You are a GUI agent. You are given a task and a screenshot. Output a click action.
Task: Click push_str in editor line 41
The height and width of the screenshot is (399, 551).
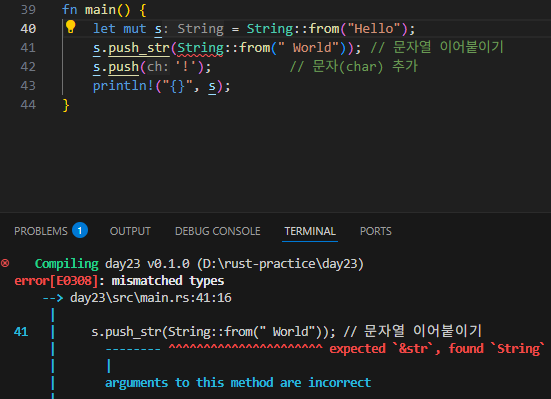pos(139,48)
